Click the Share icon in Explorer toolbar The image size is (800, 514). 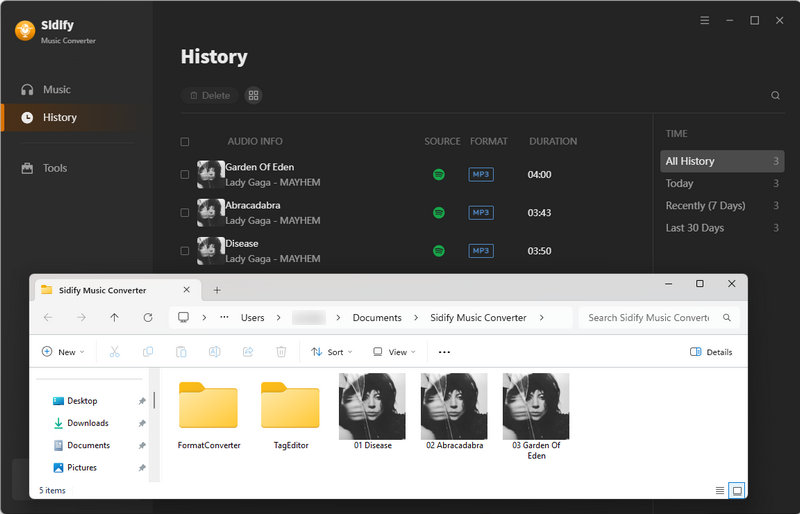click(x=248, y=352)
